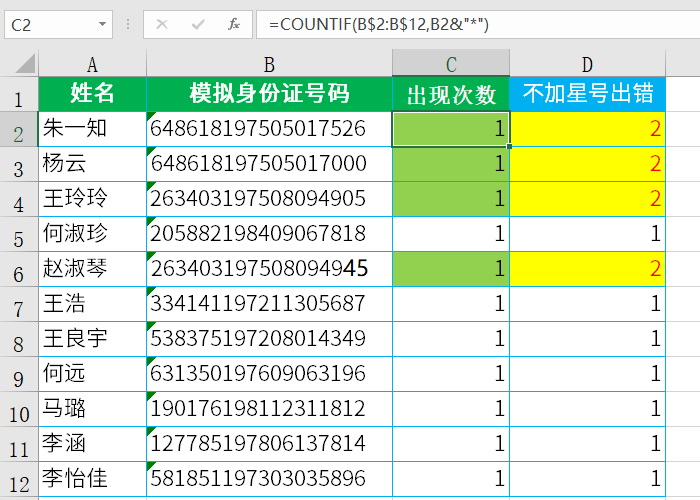Click the formula bar COUNTIF formula
Image resolution: width=700 pixels, height=500 pixels.
click(379, 24)
